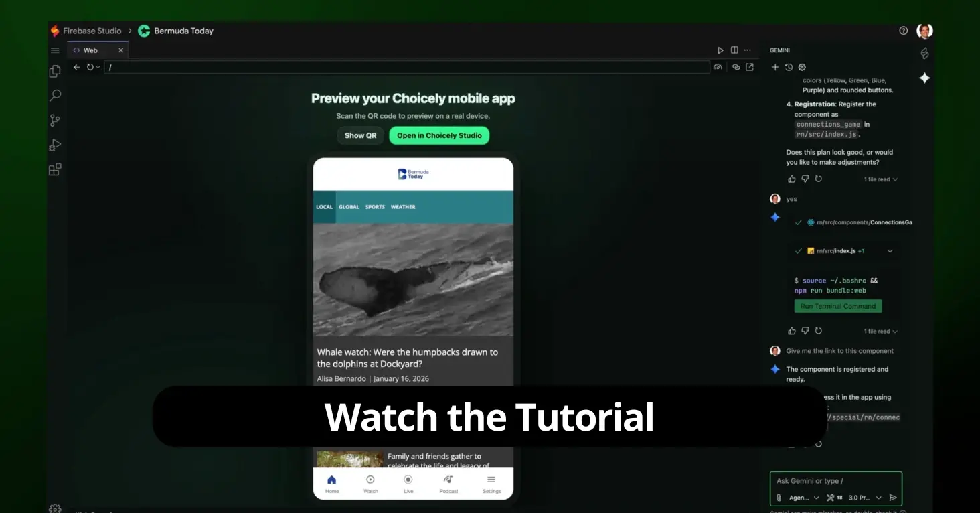This screenshot has height=513, width=980.
Task: Click Run Terminal Command in the Gemini chat
Action: click(837, 306)
